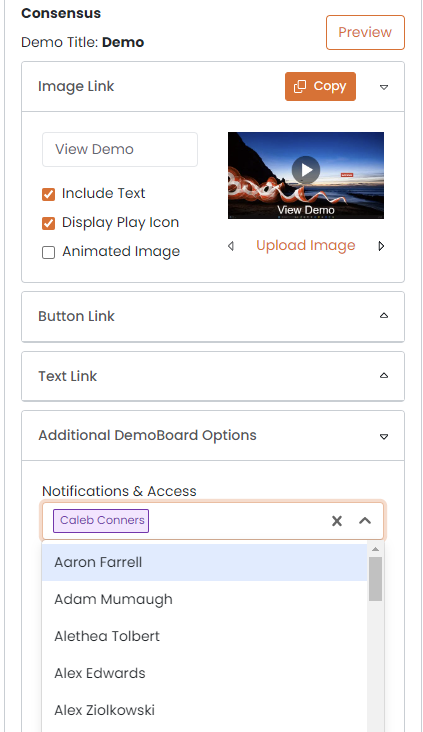This screenshot has height=732, width=423.
Task: Click the play icon on demo thumbnail
Action: coord(306,169)
